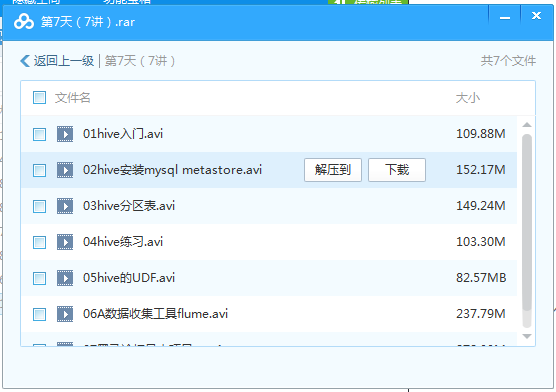Screen dimensions: 556x392
Task: Select the 04hive练习.avi file row
Action: coord(269,242)
